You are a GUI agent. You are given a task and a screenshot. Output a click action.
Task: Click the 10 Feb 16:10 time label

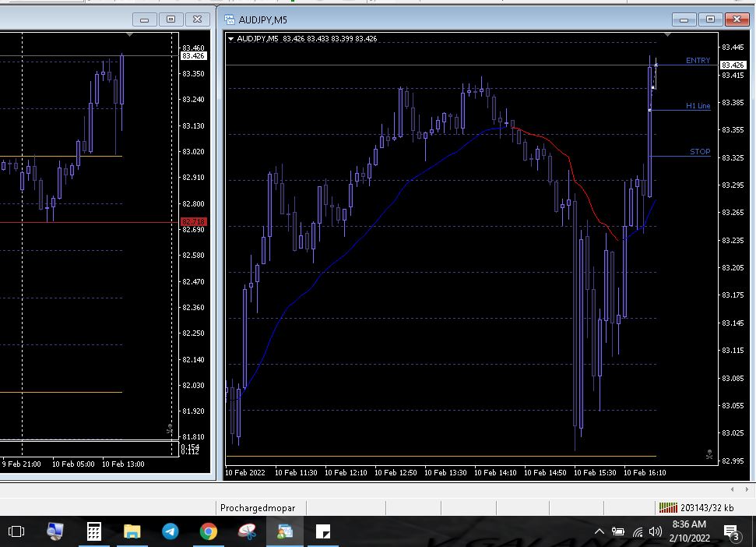pyautogui.click(x=645, y=473)
